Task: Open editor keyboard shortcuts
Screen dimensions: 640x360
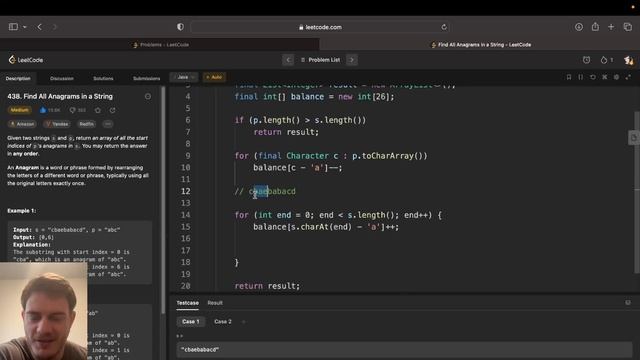Action: [x=604, y=77]
